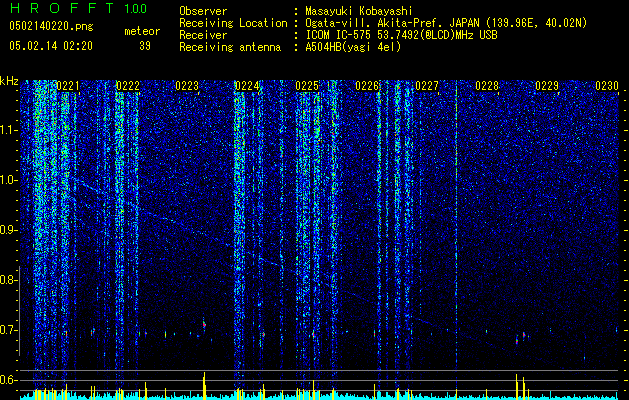
Task: Click the date stamp 05.02.14 02:20
Action: pyautogui.click(x=51, y=46)
